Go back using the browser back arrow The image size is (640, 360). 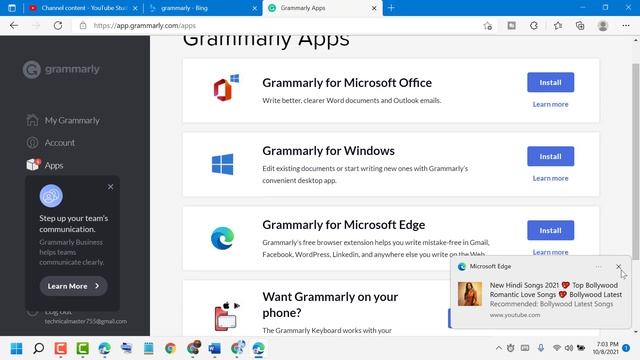[x=14, y=25]
